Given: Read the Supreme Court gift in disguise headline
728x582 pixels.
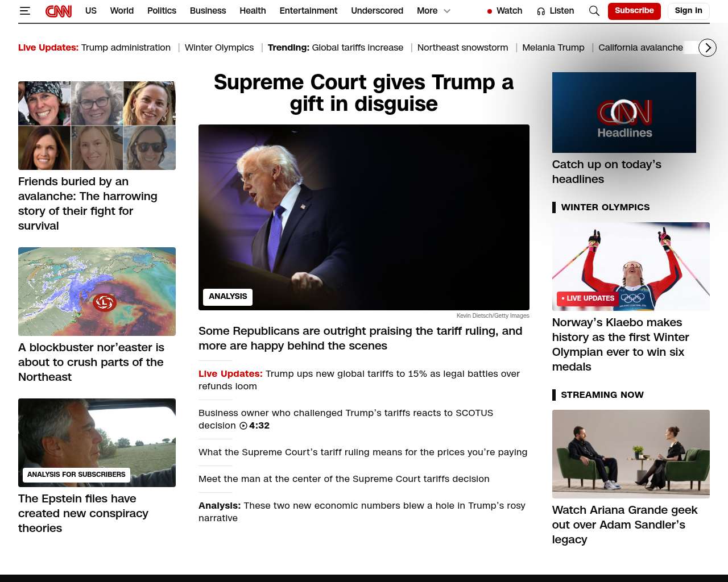Looking at the screenshot, I should [x=363, y=93].
